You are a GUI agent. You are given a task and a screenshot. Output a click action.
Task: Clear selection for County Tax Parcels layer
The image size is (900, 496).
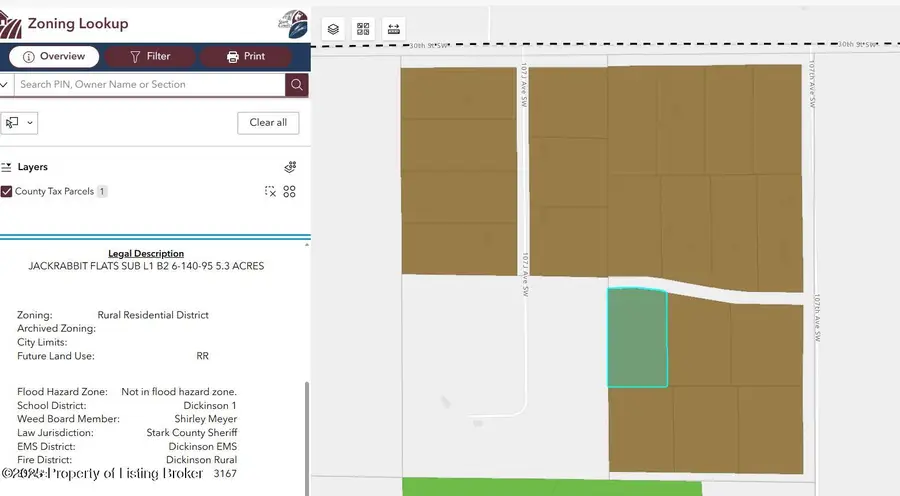tap(270, 192)
